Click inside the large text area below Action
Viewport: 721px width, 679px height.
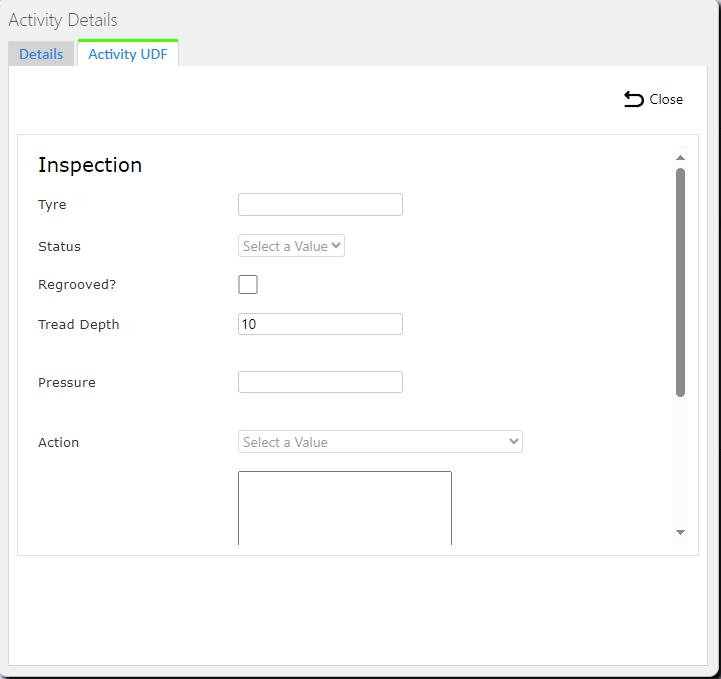(x=345, y=508)
